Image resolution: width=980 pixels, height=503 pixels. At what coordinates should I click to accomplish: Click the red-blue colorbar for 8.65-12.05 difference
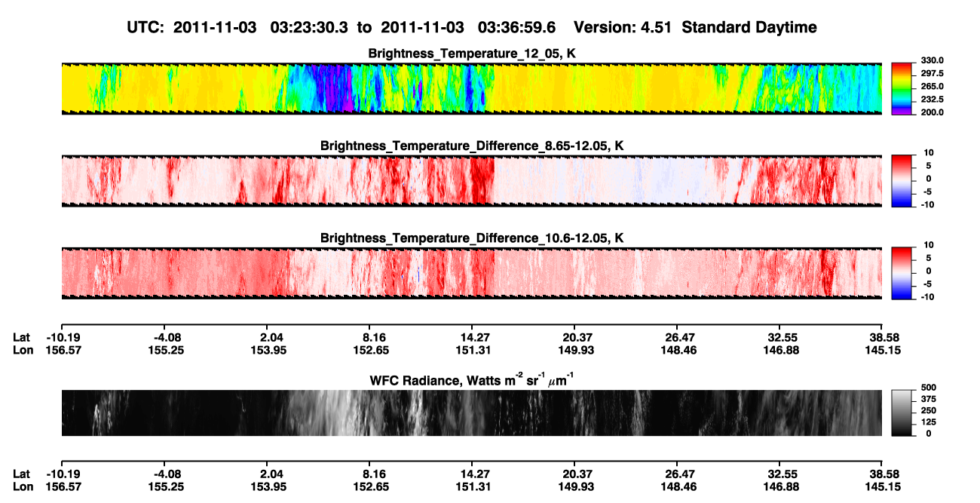pyautogui.click(x=903, y=179)
